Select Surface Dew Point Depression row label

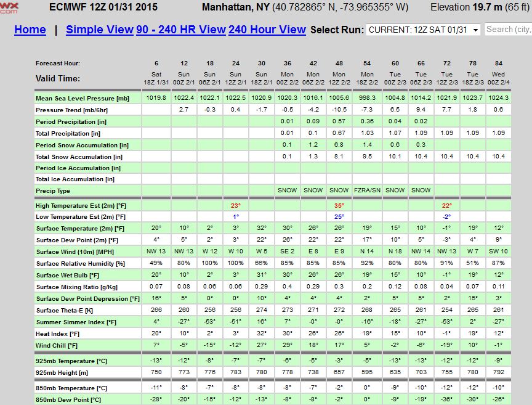click(88, 299)
